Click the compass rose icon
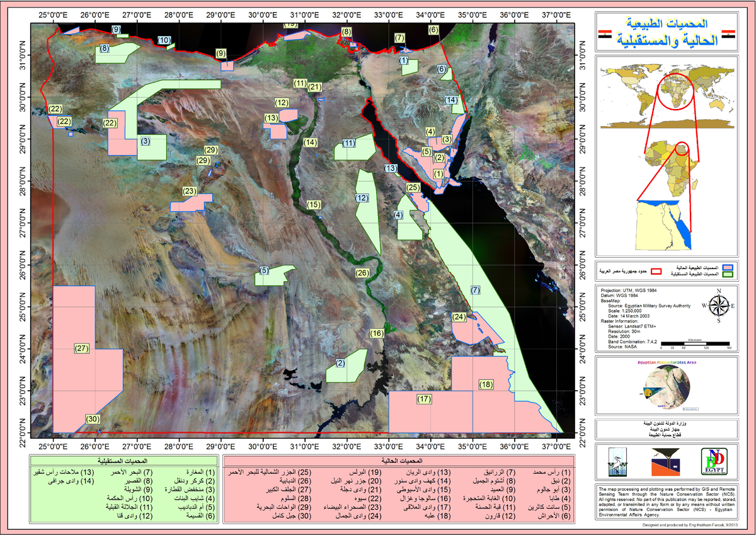756x535 pixels. coord(718,304)
